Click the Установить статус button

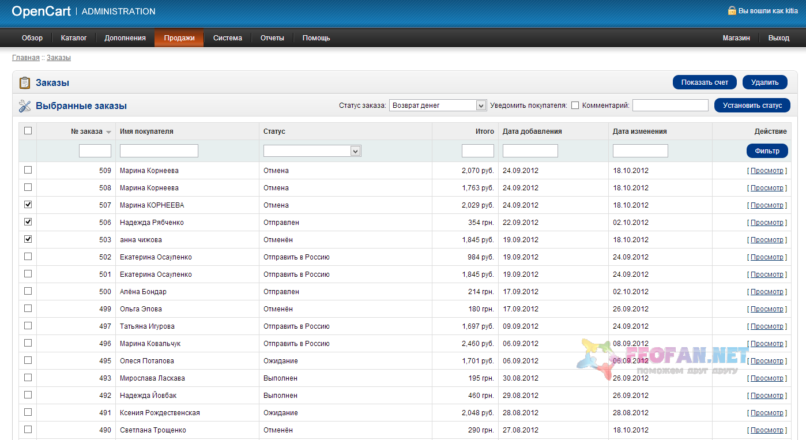[752, 105]
